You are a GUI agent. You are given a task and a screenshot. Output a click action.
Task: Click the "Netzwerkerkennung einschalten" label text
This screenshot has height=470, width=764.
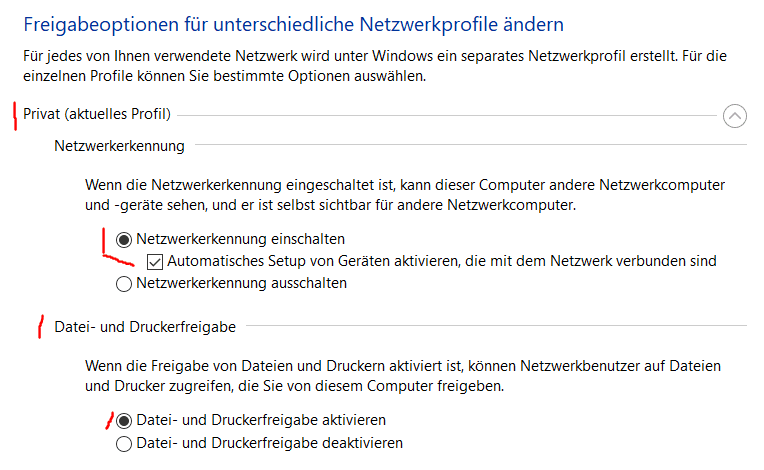tap(240, 240)
